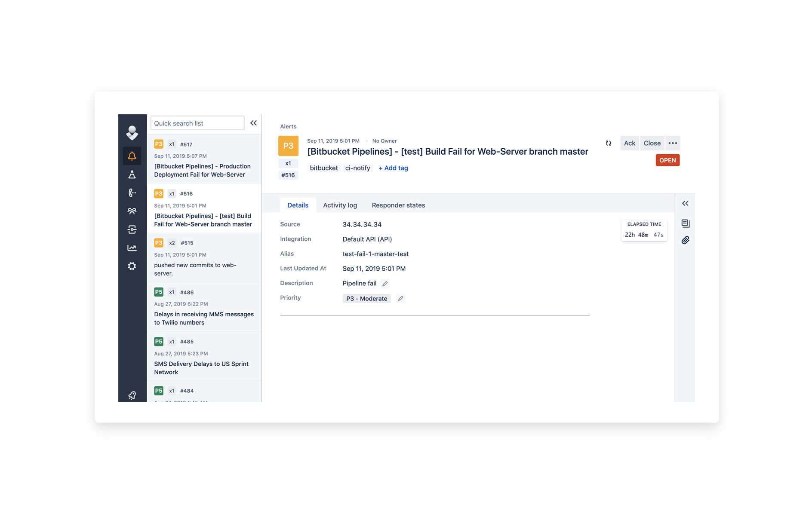Viewport: 812px width, 523px height.
Task: Add a tag to the Bitbucket alert
Action: [393, 168]
